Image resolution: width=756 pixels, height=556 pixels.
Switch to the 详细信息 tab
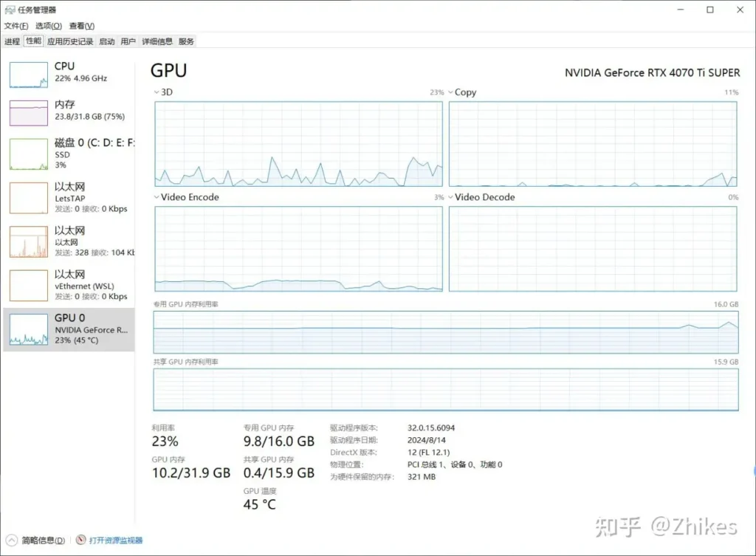point(157,41)
